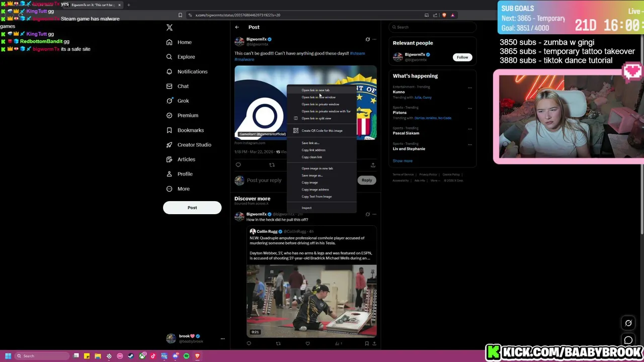The height and width of the screenshot is (362, 644).
Task: Open Creator Studio in the sidebar
Action: pyautogui.click(x=188, y=145)
